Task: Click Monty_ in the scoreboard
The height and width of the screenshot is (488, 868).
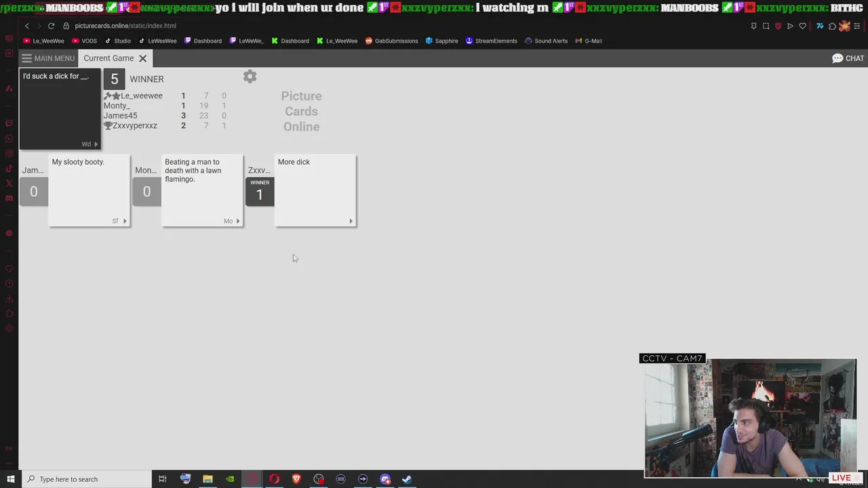Action: point(117,106)
